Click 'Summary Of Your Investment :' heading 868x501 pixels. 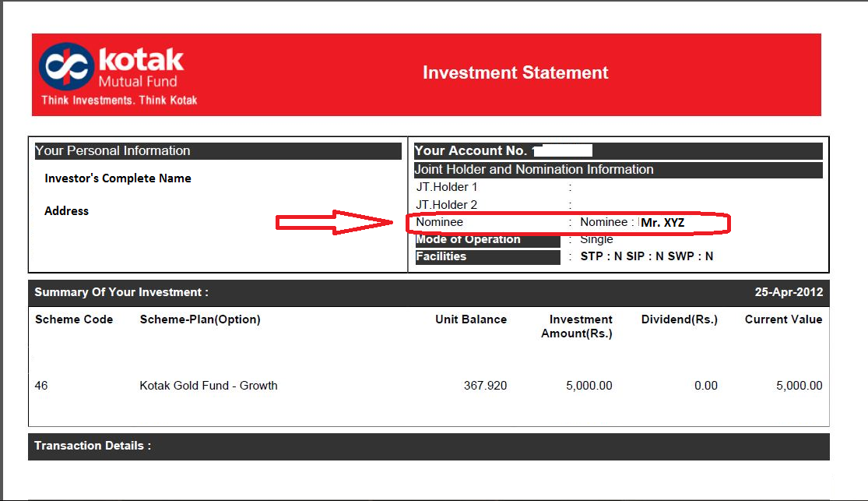121,293
